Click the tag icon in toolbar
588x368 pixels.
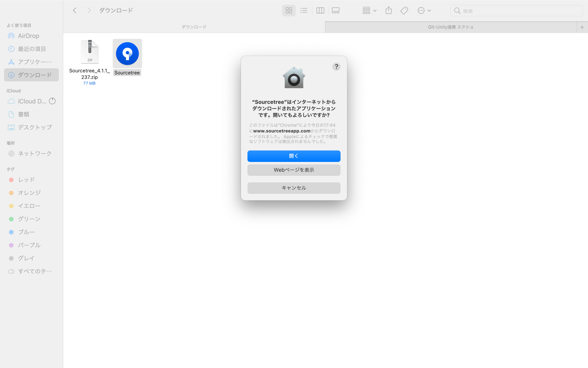(x=404, y=10)
